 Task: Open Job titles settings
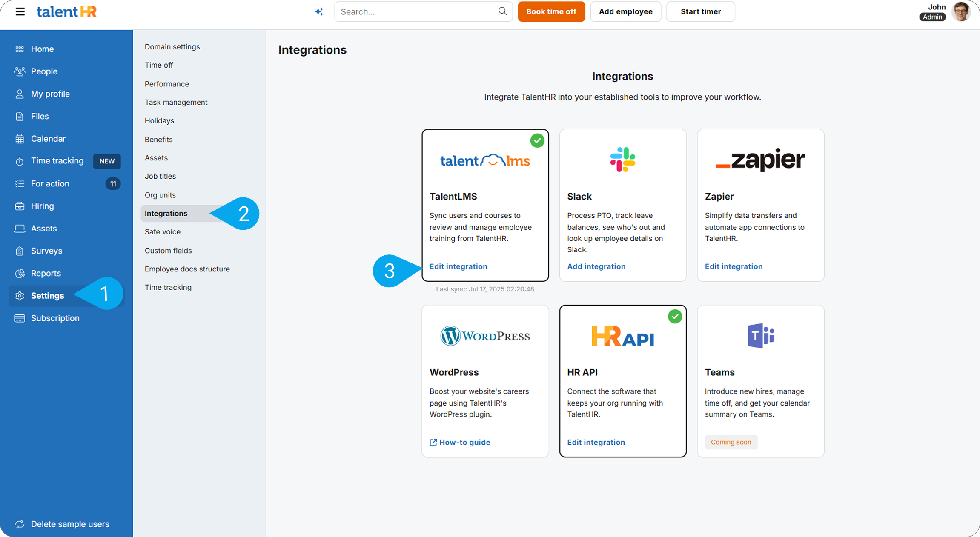[x=160, y=176]
